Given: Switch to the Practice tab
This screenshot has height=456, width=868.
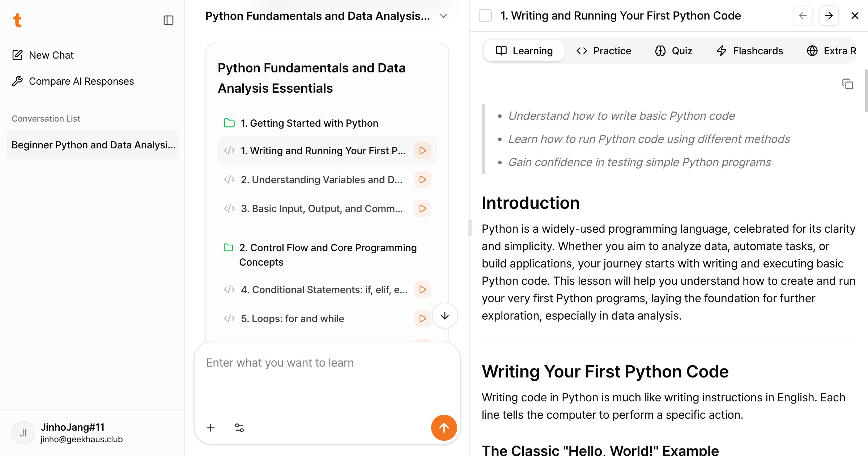Looking at the screenshot, I should (604, 51).
